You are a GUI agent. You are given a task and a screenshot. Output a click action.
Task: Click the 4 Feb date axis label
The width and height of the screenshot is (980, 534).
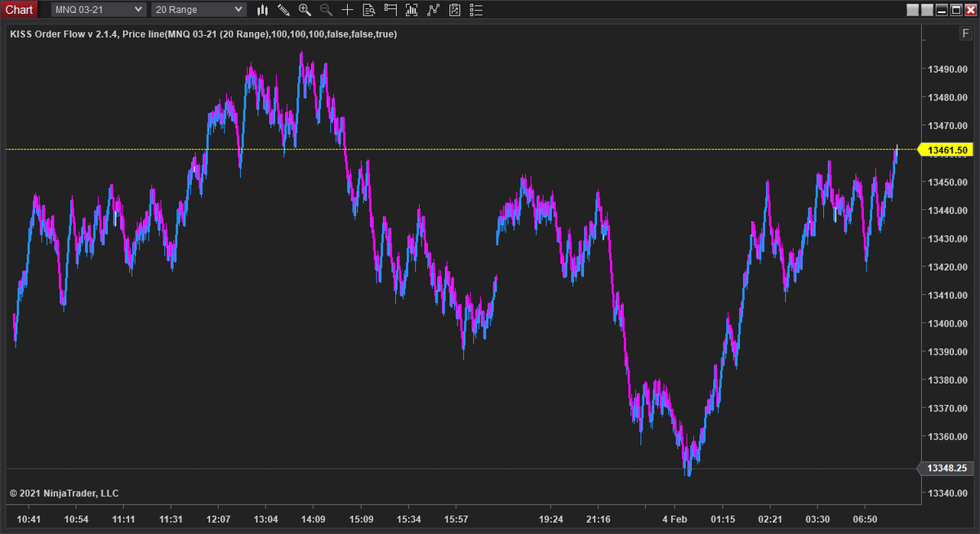click(x=675, y=519)
